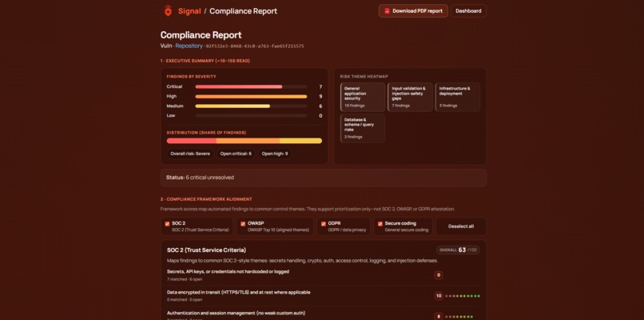Image resolution: width=644 pixels, height=320 pixels.
Task: Click Authentication and session management row title
Action: pyautogui.click(x=236, y=313)
